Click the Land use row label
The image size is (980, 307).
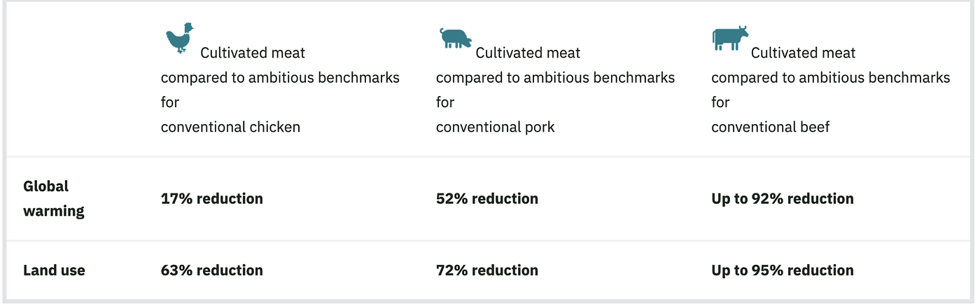54,271
